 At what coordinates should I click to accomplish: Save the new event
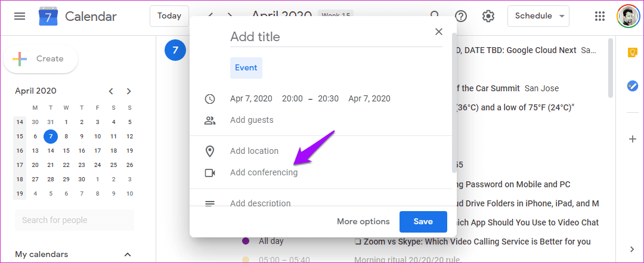tap(423, 221)
